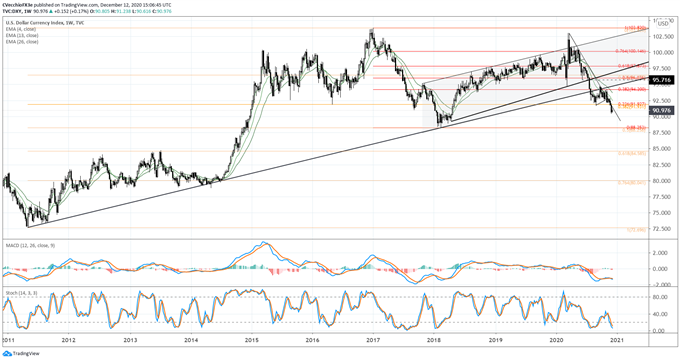The height and width of the screenshot is (360, 680).
Task: Click the USD currency badge on price axis
Action: pos(663,24)
